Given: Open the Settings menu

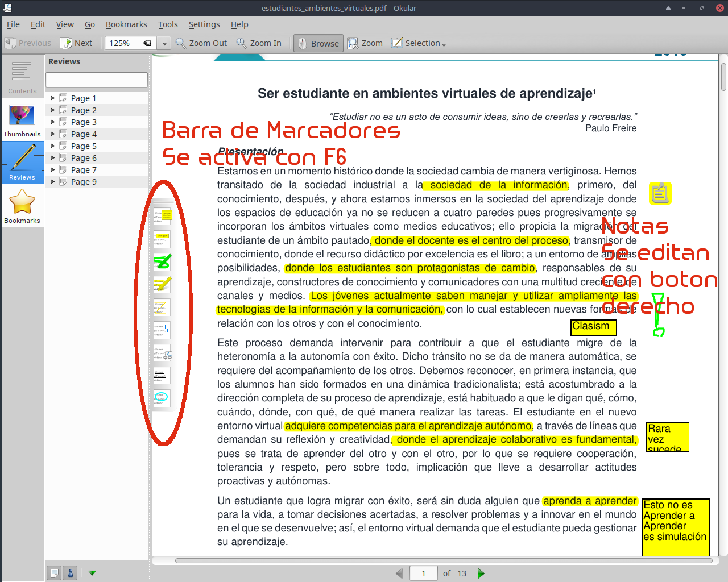Looking at the screenshot, I should (x=204, y=24).
